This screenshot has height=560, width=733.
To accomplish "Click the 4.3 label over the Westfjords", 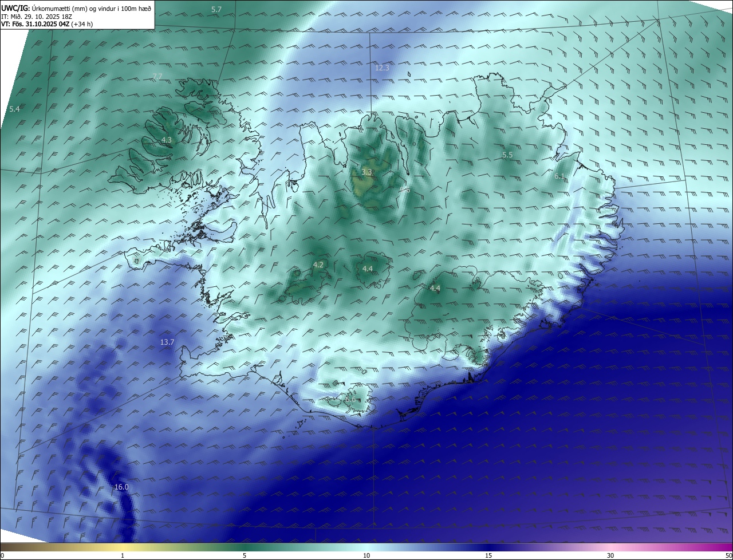I will 166,140.
